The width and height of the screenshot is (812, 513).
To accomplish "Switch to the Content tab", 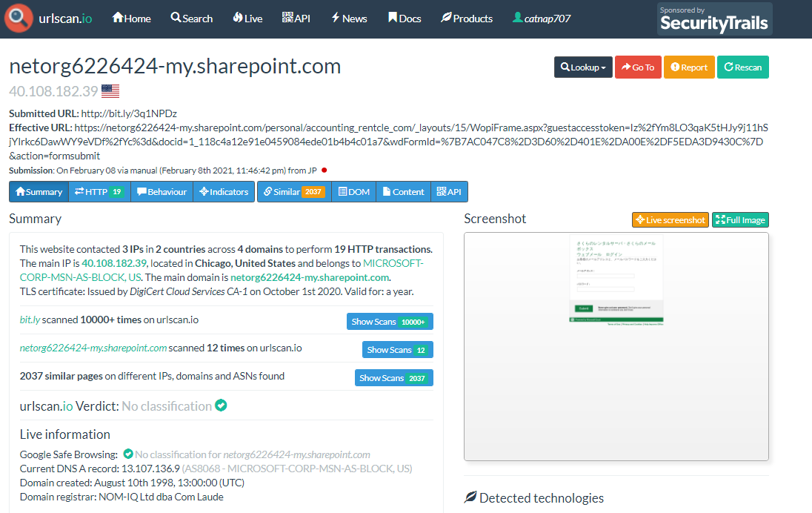I will point(404,192).
